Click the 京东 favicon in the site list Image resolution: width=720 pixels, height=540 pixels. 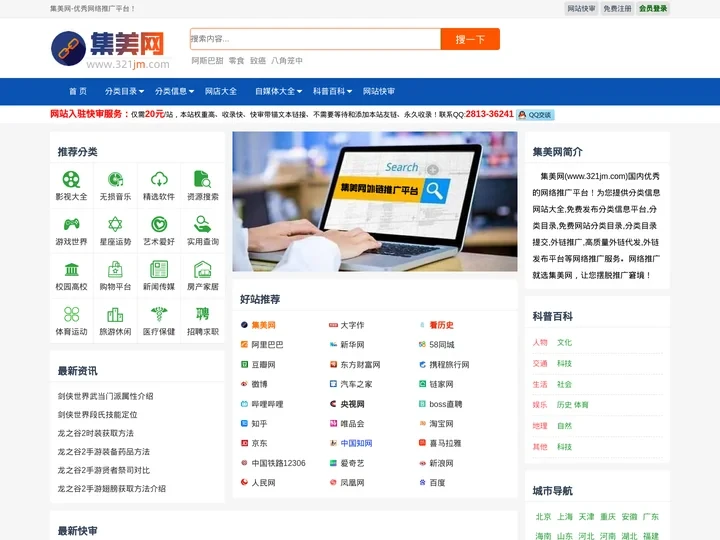[x=244, y=443]
